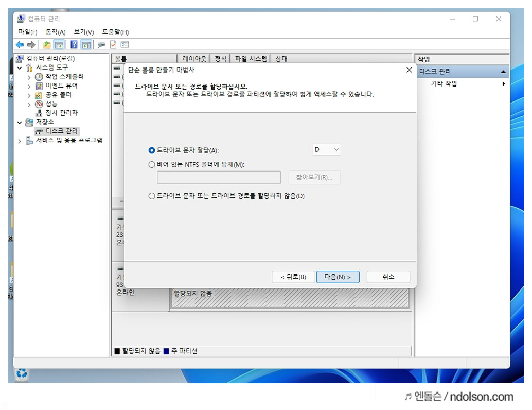
Task: Click the 다음(N) next button
Action: (x=338, y=277)
